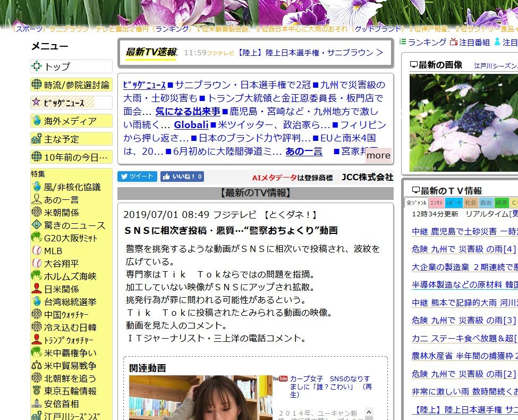
Task: Open 江戸川シーズンズ special feature
Action: pyautogui.click(x=72, y=416)
